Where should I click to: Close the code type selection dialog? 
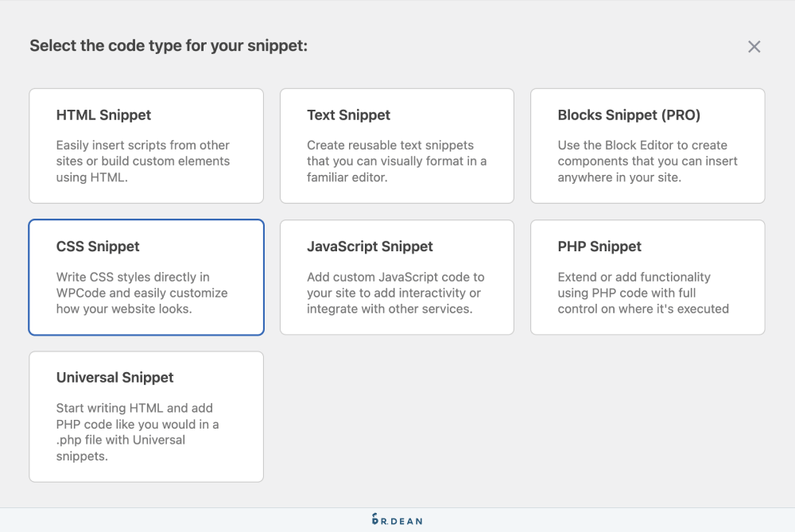coord(754,47)
